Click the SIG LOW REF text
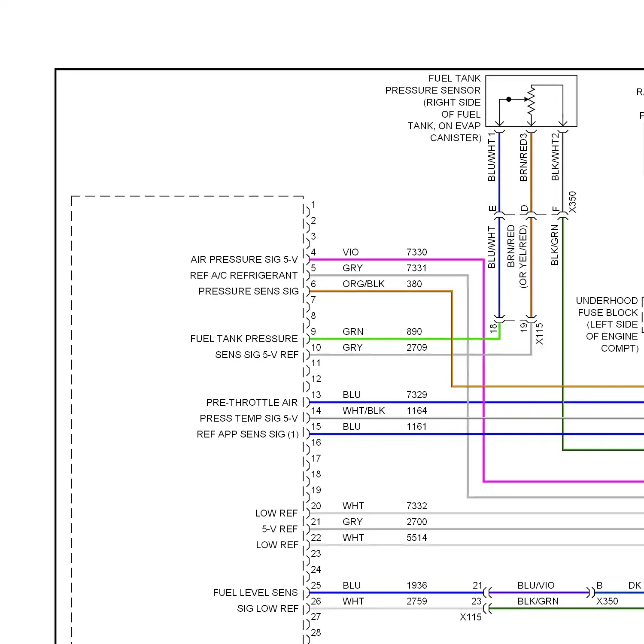This screenshot has height=644, width=644. pos(267,608)
